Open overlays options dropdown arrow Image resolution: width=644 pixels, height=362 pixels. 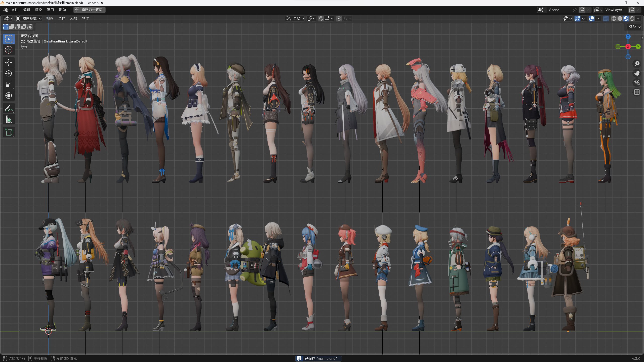pyautogui.click(x=598, y=19)
